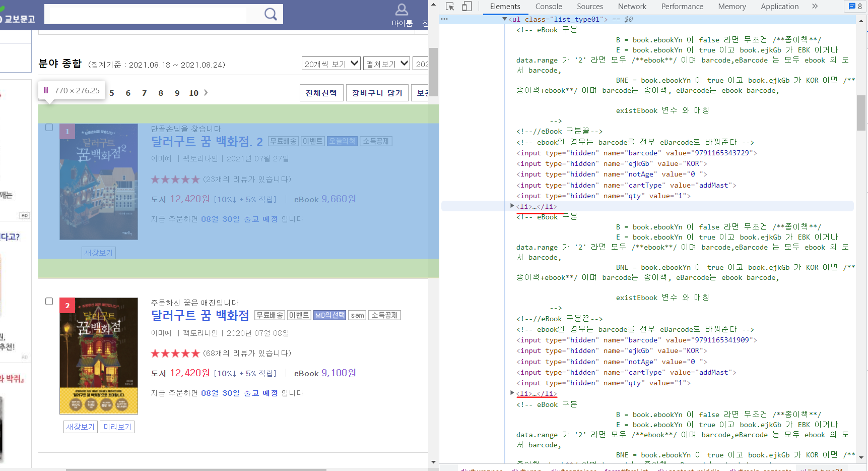The width and height of the screenshot is (868, 471).
Task: Go to page 7
Action: tap(145, 93)
